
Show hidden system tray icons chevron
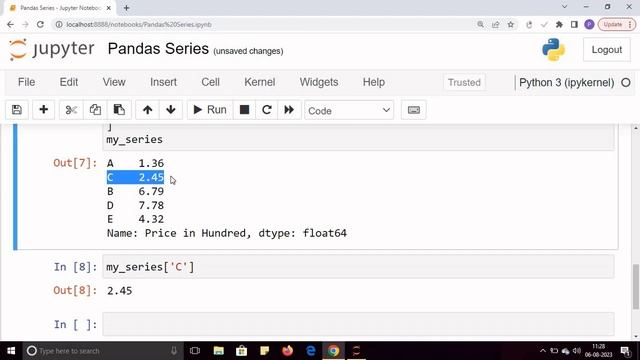click(542, 351)
